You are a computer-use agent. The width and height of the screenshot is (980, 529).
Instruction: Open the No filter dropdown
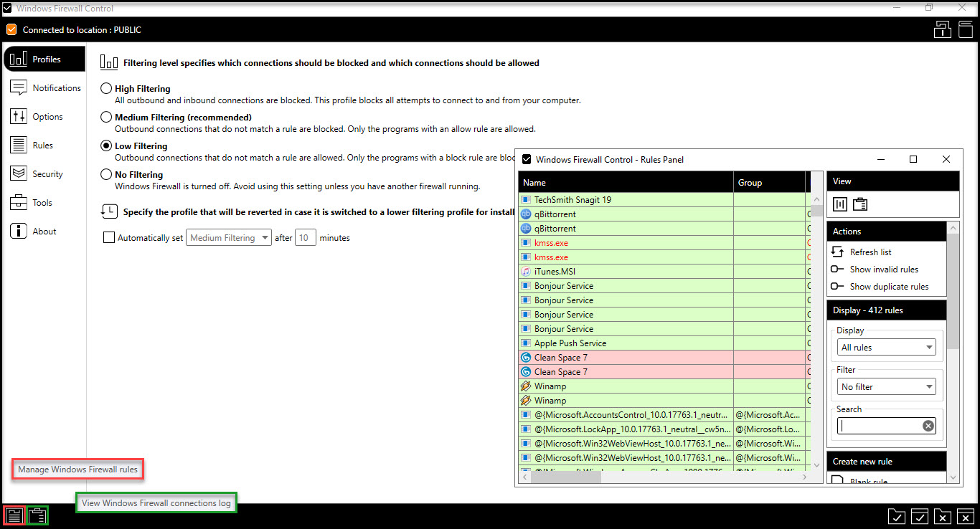click(887, 387)
